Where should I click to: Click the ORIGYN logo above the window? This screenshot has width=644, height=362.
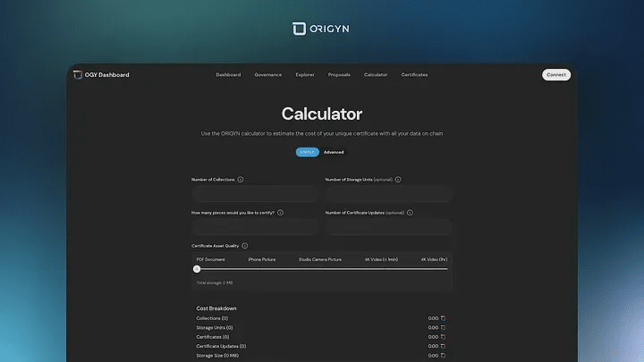pyautogui.click(x=321, y=29)
